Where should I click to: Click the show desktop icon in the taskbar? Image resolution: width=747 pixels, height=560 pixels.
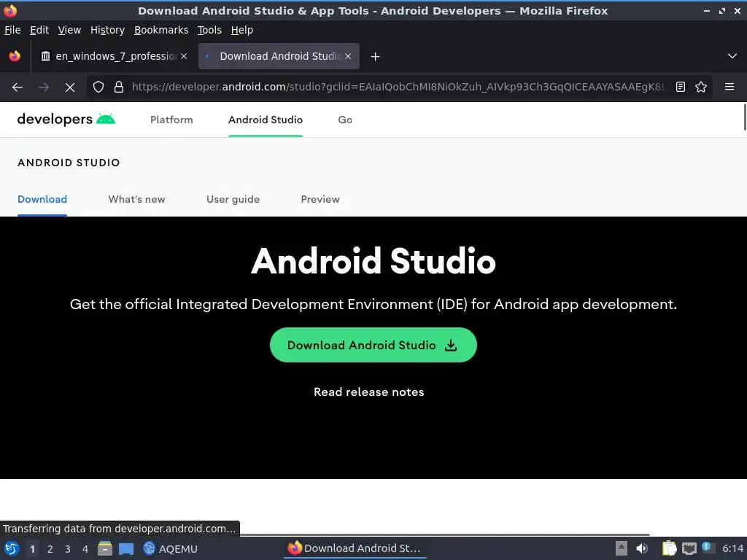coord(125,548)
